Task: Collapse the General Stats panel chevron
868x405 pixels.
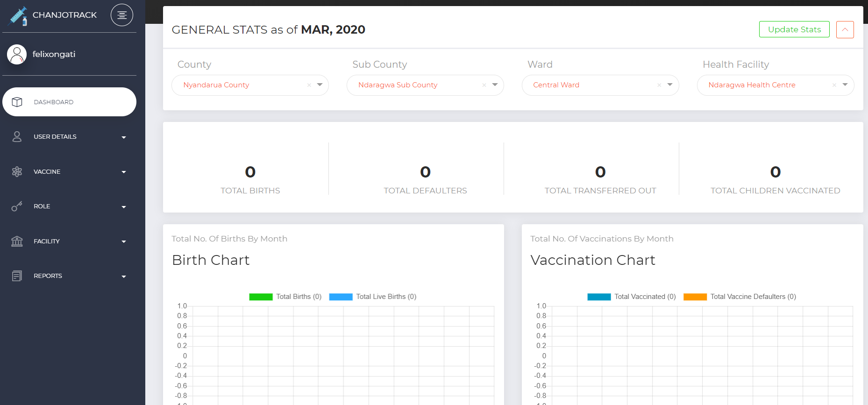Action: coord(845,29)
